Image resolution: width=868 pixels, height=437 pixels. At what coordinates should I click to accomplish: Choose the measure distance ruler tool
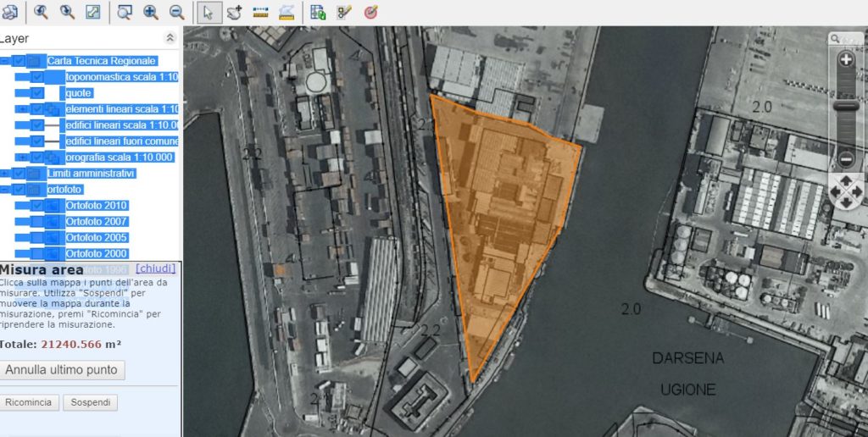click(260, 12)
